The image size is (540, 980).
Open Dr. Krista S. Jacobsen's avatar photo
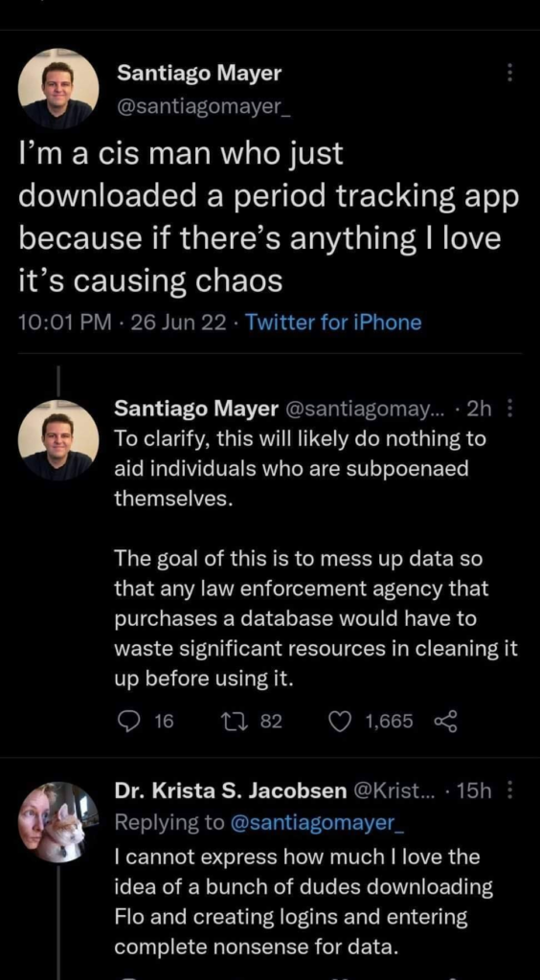[x=58, y=821]
